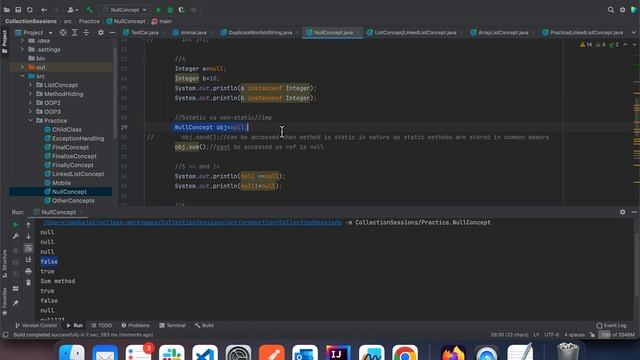Open the Project view selector dropdown
Viewport: 640px width, 360px height.
[34, 33]
